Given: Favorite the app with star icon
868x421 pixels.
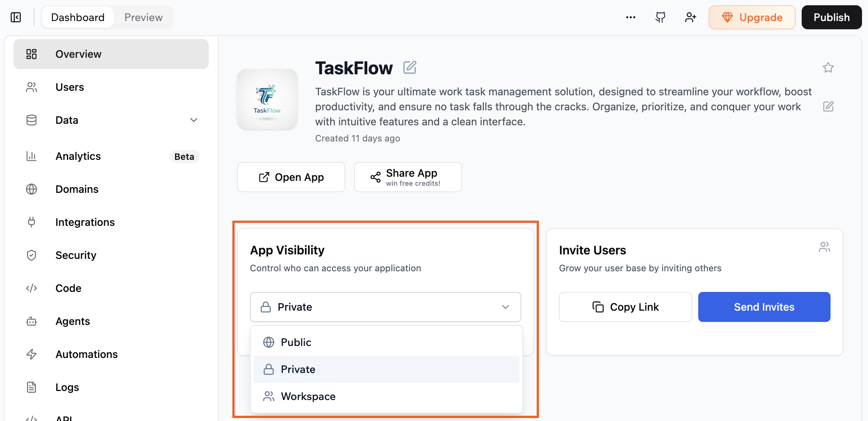Looking at the screenshot, I should click(x=828, y=68).
